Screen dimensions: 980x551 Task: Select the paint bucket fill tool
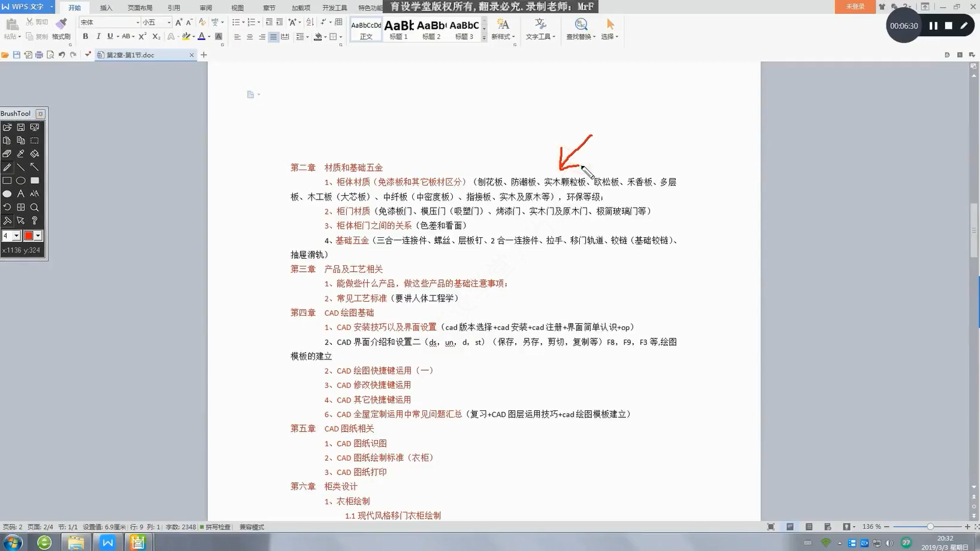coord(35,154)
